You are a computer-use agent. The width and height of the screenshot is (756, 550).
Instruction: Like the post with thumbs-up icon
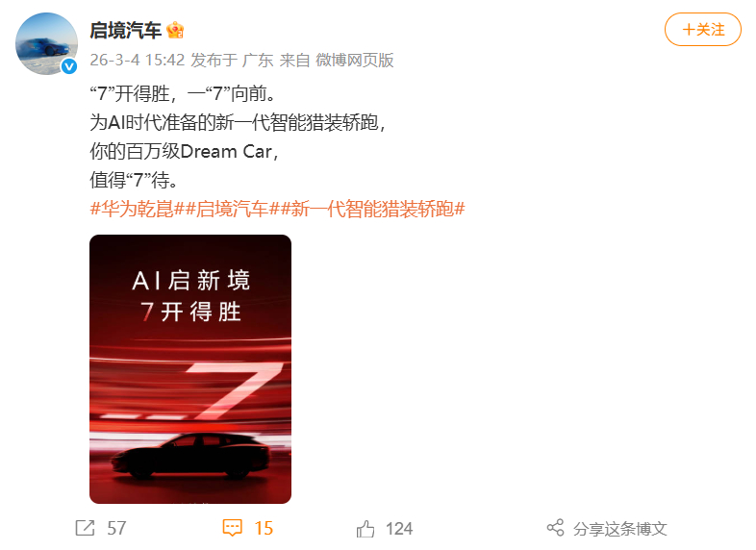pos(365,528)
